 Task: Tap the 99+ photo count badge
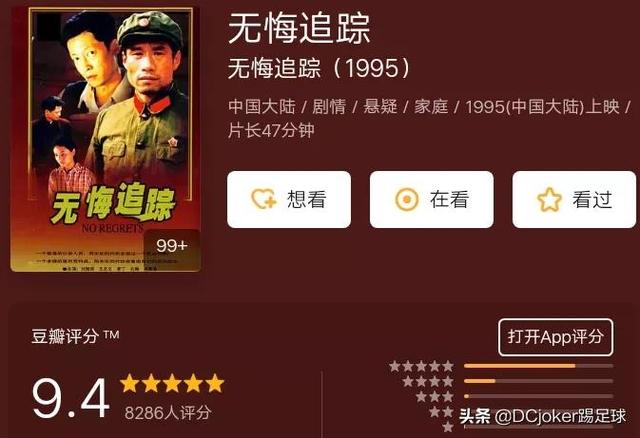tap(171, 246)
